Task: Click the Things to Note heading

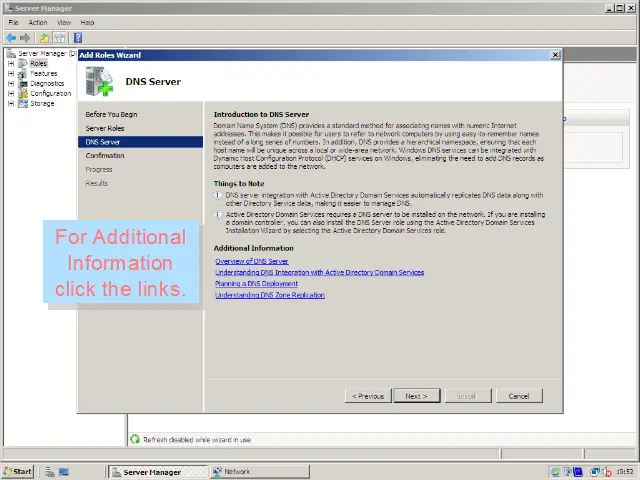Action: [239, 184]
